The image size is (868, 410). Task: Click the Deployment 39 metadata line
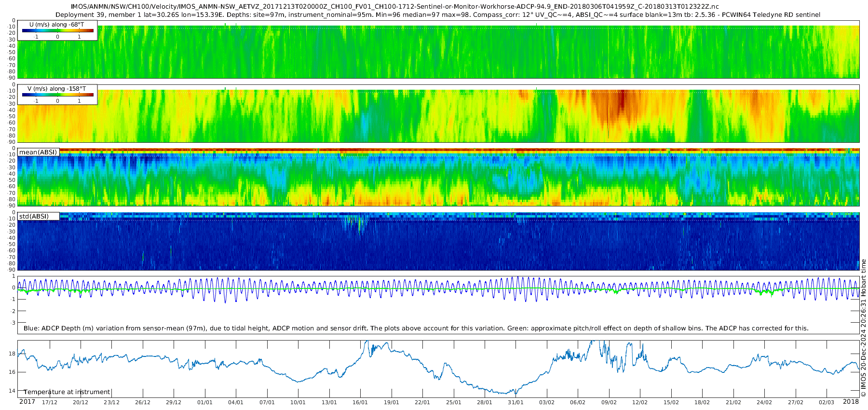438,15
